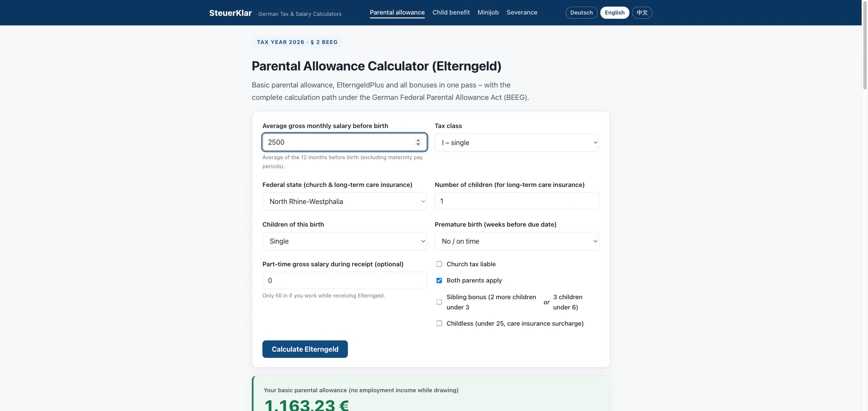The image size is (868, 411).
Task: Open the Severance calculator tab
Action: tap(522, 12)
